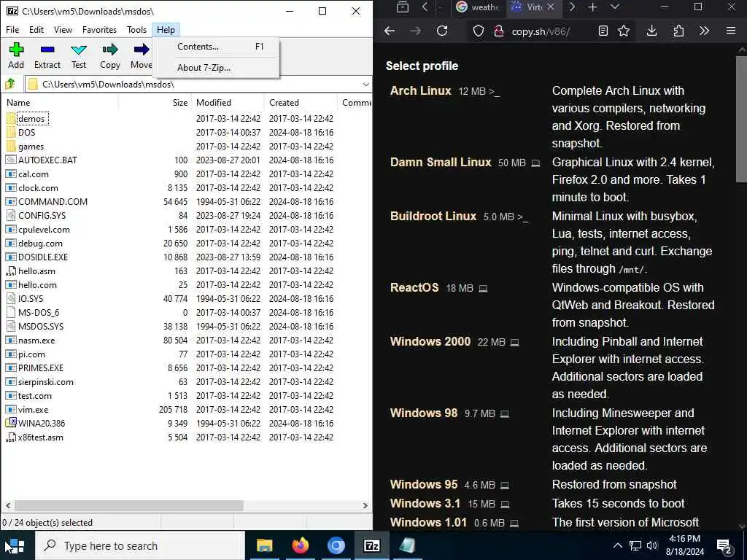This screenshot has width=747, height=560.
Task: Click right arrow of file list scrollbar
Action: [365, 505]
